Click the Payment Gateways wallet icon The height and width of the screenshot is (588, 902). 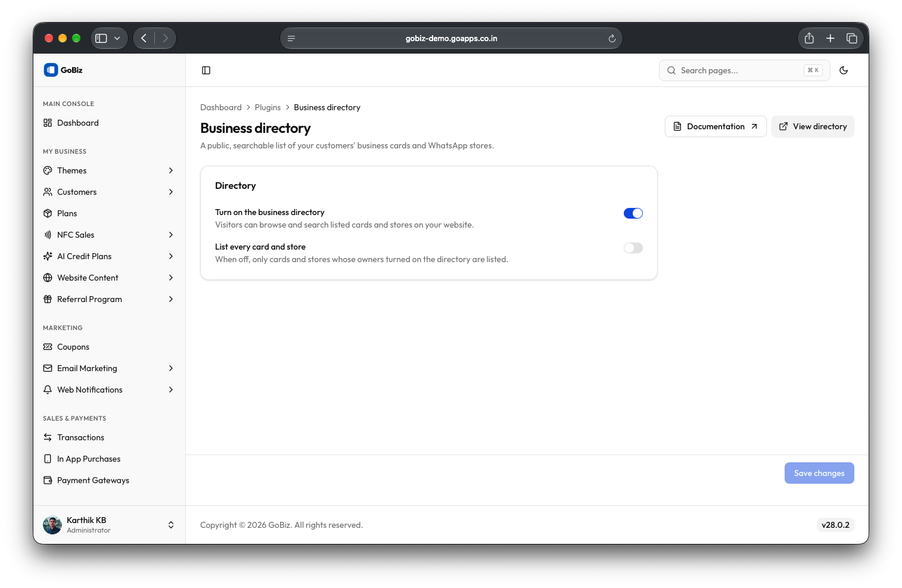(48, 480)
